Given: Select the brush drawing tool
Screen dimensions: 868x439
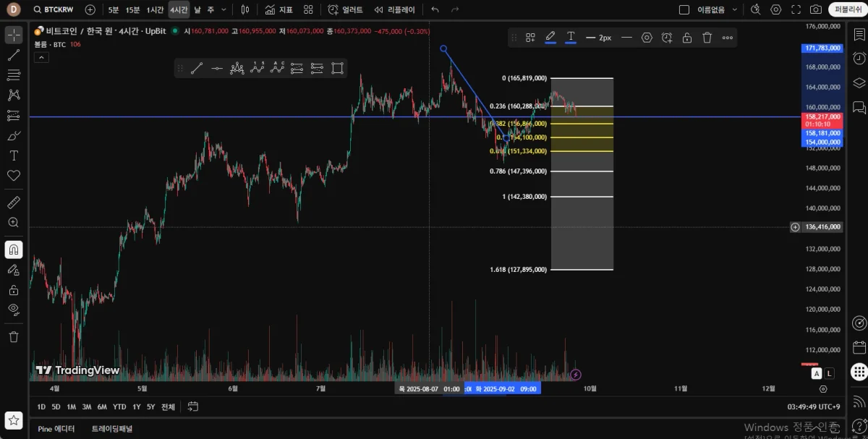Looking at the screenshot, I should [x=13, y=135].
